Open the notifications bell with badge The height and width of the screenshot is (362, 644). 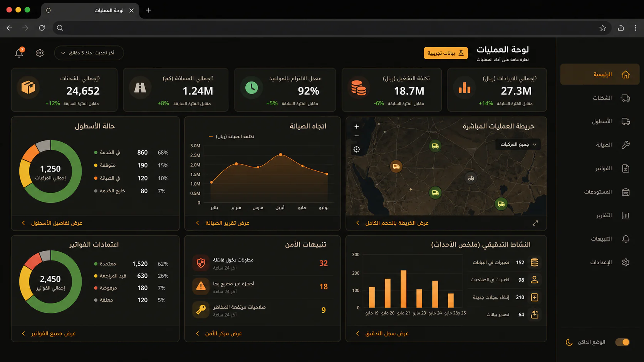click(19, 53)
